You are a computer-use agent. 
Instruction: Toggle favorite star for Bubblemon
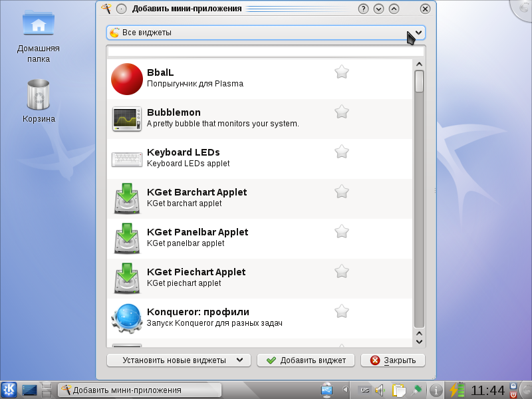tap(342, 112)
